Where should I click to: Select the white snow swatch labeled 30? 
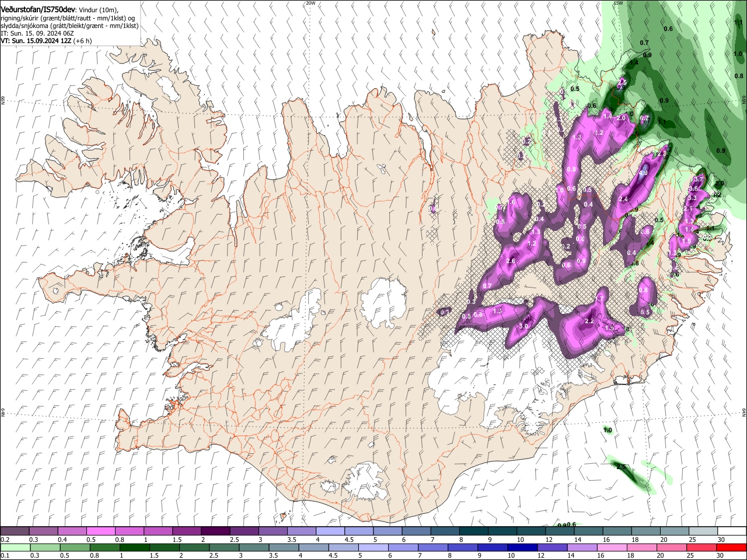(x=732, y=531)
